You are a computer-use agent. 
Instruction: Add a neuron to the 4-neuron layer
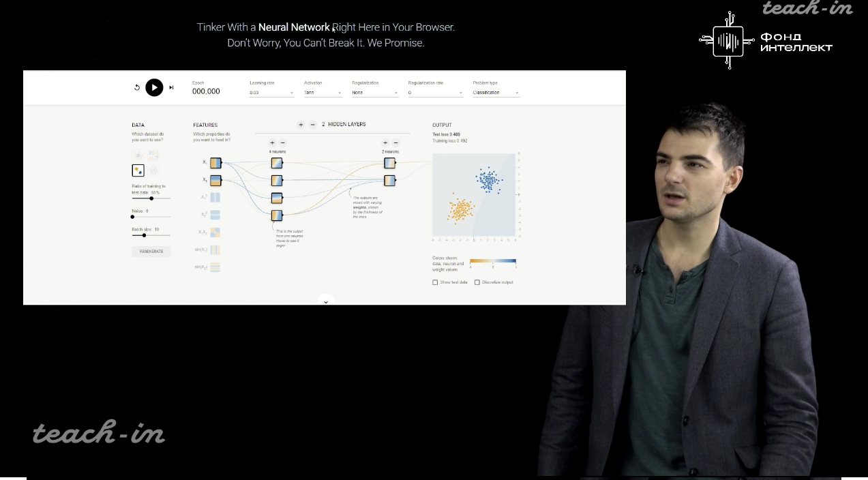pos(273,143)
